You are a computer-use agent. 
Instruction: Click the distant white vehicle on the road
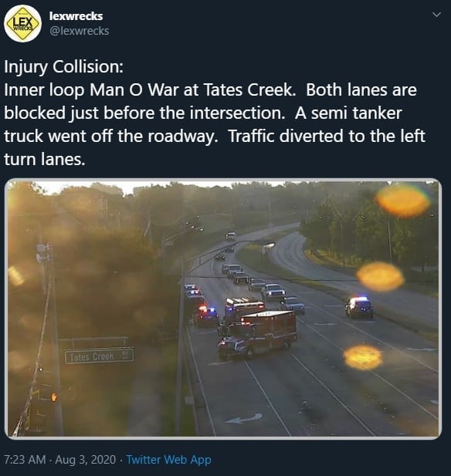231,236
